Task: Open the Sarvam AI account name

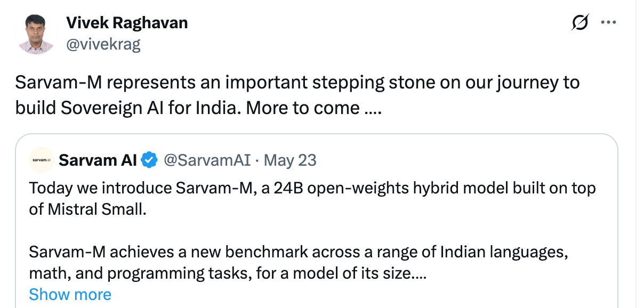Action: point(98,160)
